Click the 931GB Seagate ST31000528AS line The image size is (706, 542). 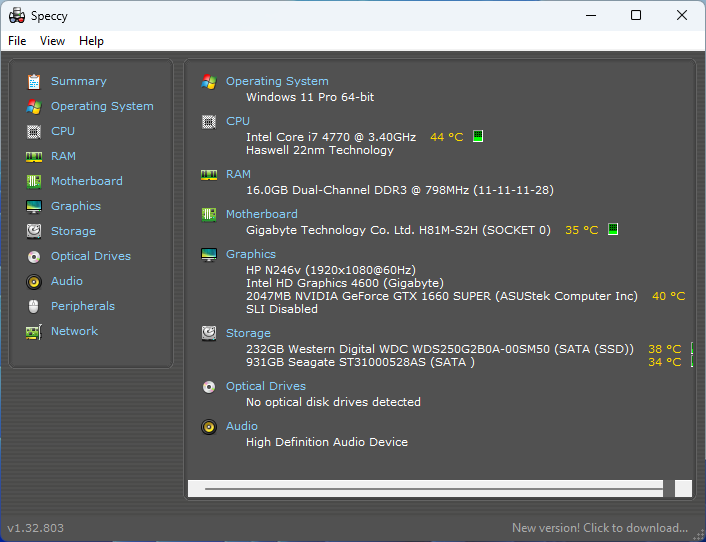click(x=360, y=362)
